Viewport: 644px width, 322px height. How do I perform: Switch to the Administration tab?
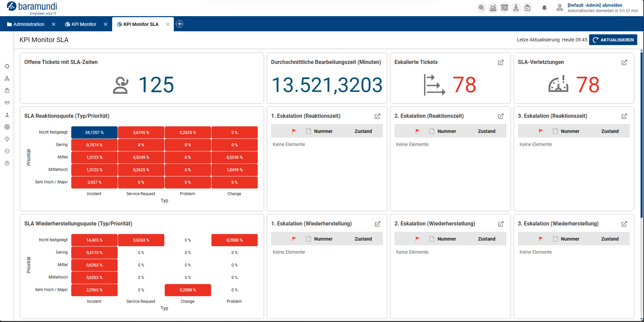point(29,24)
